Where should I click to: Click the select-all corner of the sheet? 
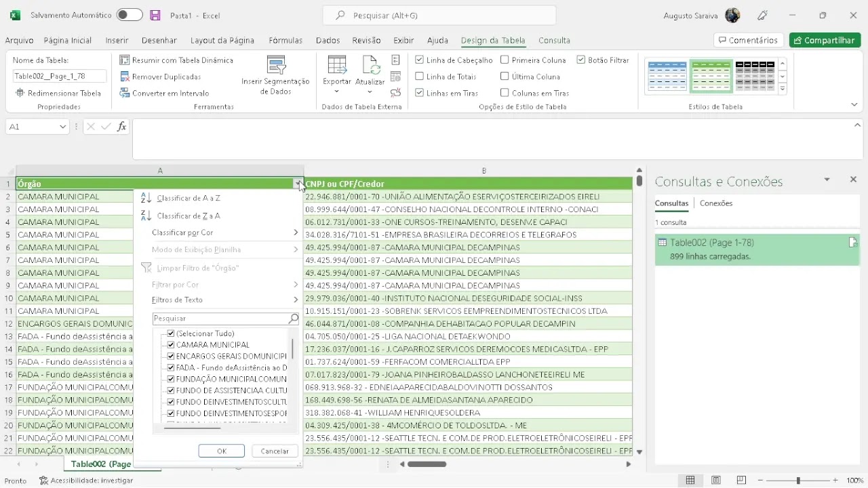(8, 171)
